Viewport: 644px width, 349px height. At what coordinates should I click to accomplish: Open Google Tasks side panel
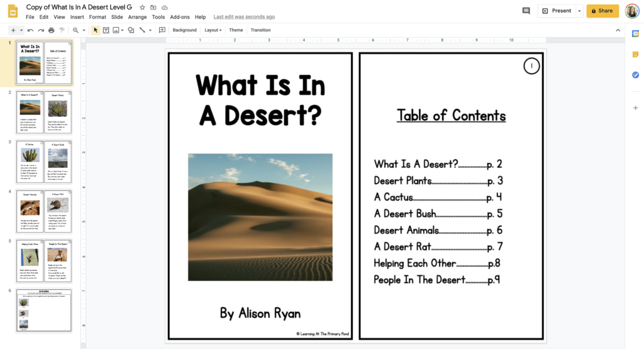tap(635, 75)
